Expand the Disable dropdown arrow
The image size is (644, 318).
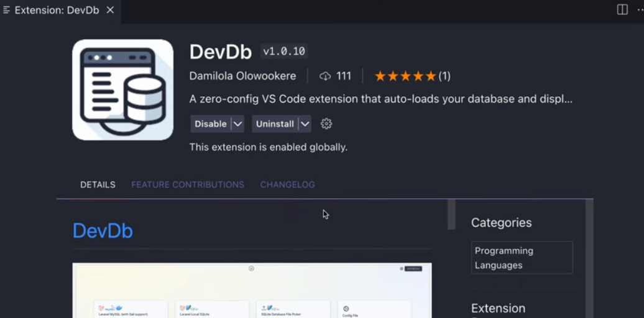238,124
